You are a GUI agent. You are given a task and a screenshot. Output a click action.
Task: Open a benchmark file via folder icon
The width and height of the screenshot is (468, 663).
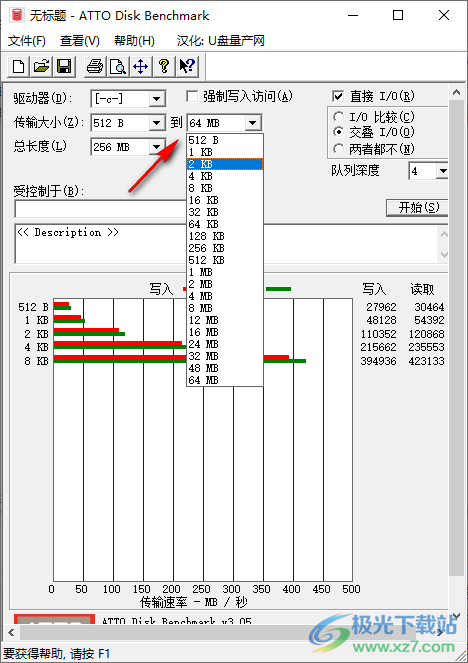41,66
